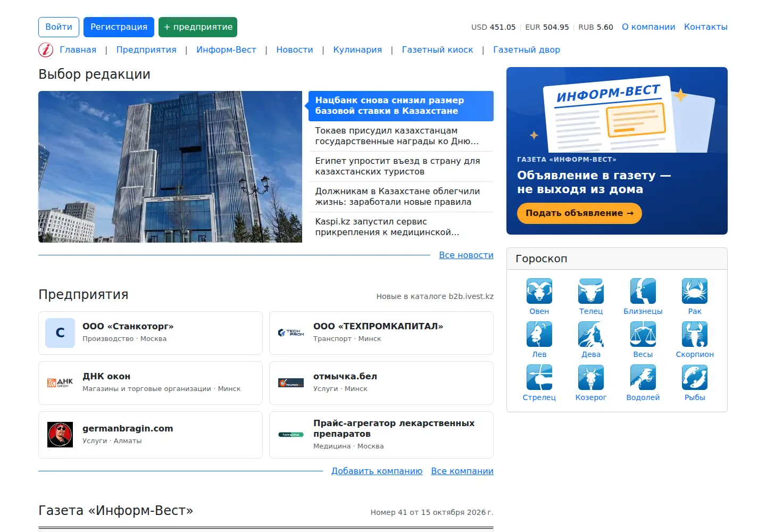Follow the Все компании link
766x532 pixels.
[x=462, y=471]
